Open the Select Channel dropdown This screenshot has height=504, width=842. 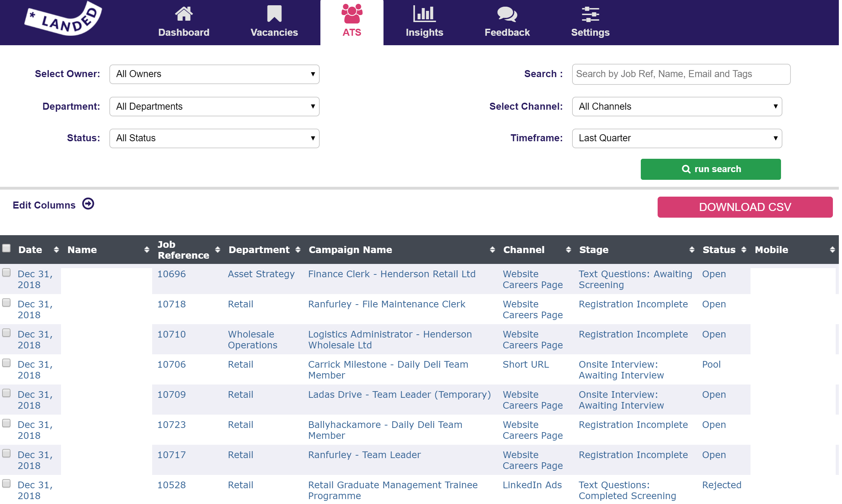(677, 107)
